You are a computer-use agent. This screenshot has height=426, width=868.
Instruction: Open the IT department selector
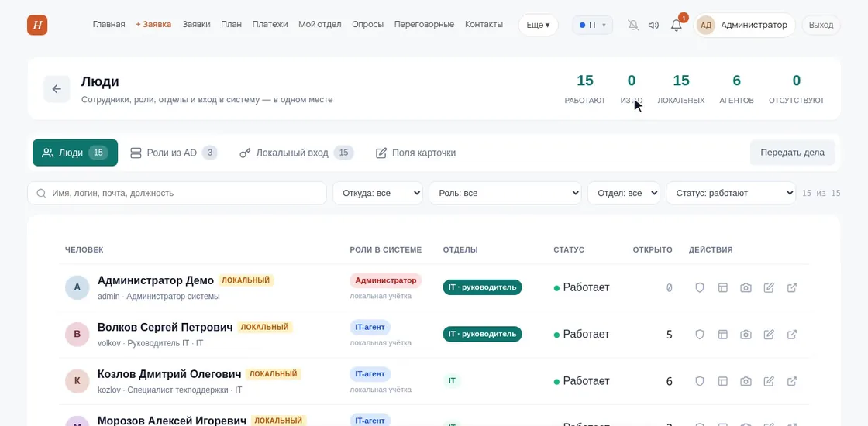[592, 25]
